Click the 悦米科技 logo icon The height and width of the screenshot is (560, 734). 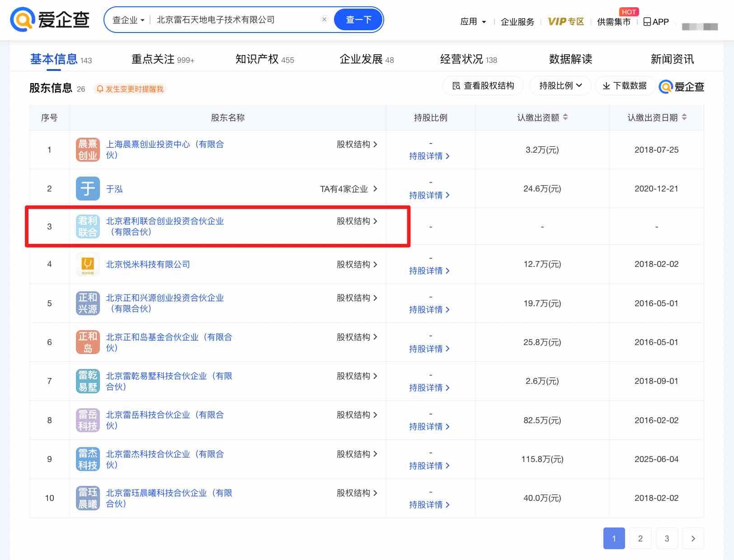pyautogui.click(x=88, y=264)
